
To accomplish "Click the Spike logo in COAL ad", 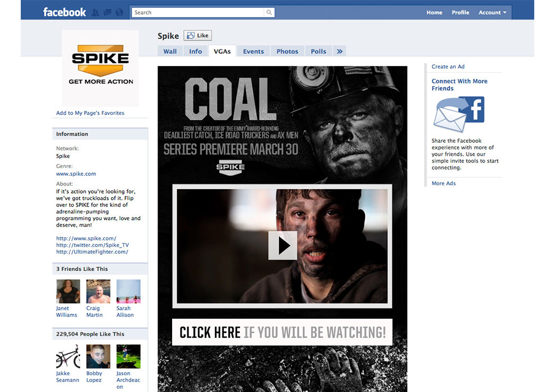I will [230, 168].
